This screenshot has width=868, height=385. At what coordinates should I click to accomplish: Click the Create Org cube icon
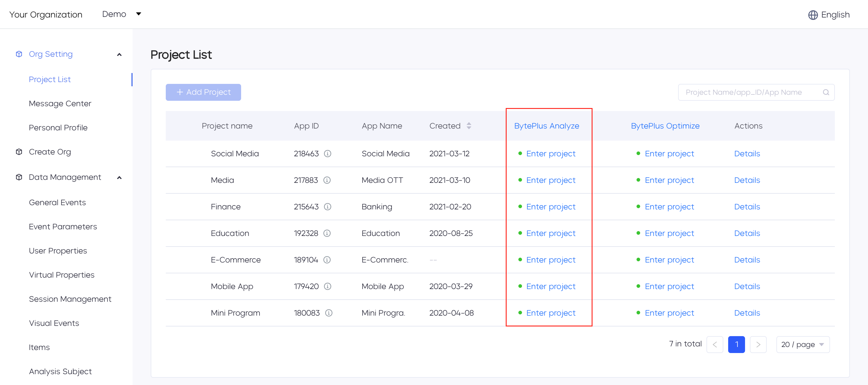coord(19,152)
